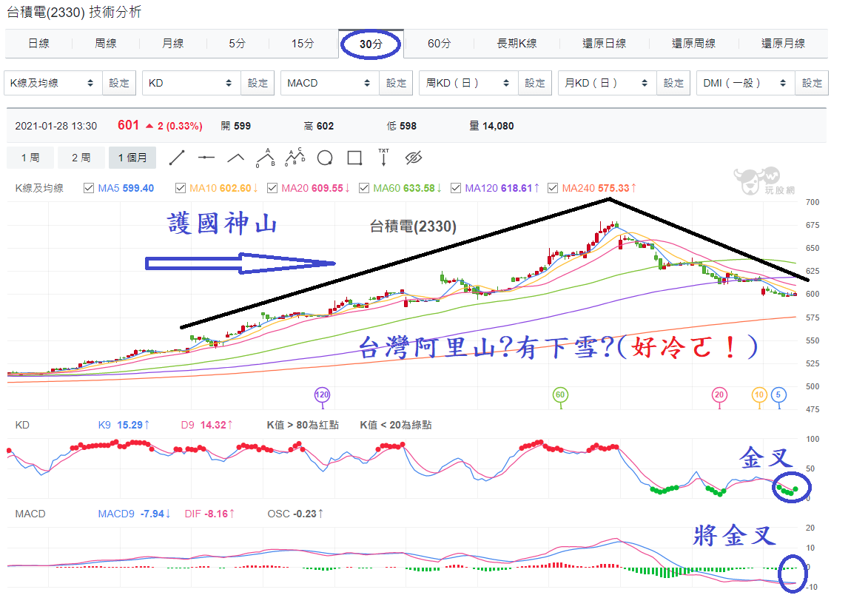Select the trend line drawing tool

tap(177, 158)
